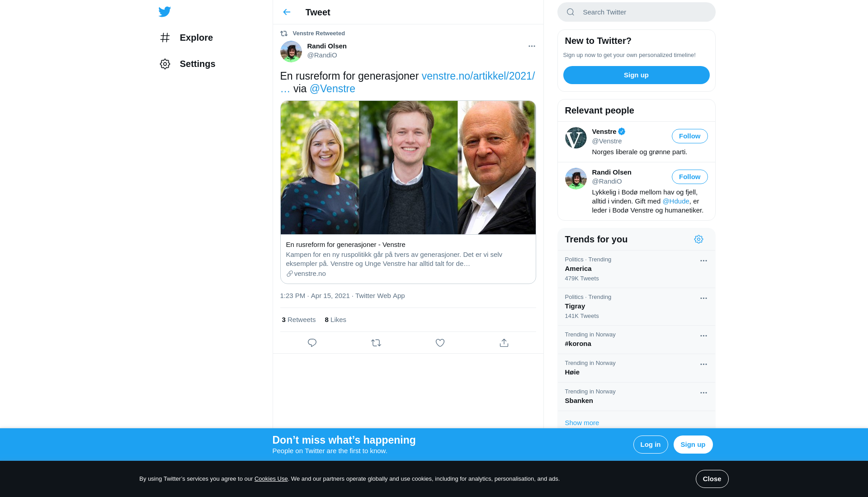868x497 pixels.
Task: View the 8 Likes list
Action: coord(335,320)
